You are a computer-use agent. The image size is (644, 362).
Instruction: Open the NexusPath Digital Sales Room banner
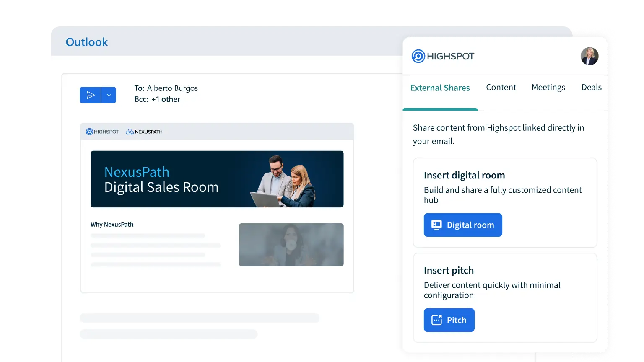(217, 179)
